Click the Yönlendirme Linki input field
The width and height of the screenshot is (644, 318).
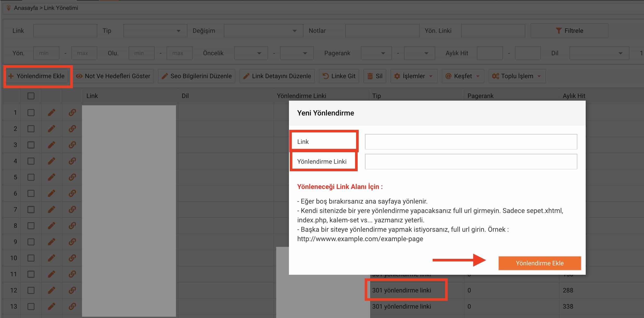[471, 161]
